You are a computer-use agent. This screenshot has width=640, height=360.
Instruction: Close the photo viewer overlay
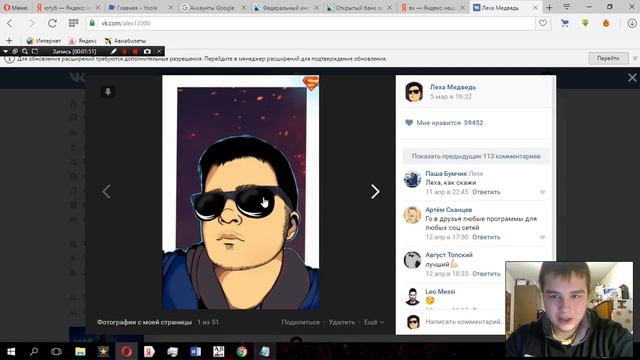tap(632, 78)
